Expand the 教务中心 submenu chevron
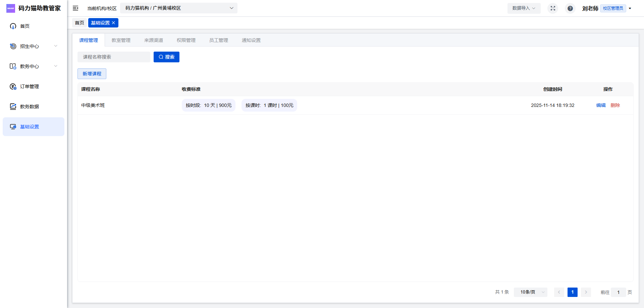Image resolution: width=644 pixels, height=308 pixels. tap(56, 66)
